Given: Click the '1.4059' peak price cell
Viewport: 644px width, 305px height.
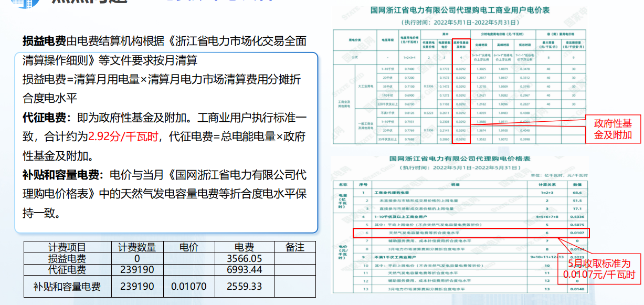Looking at the screenshot, I should [x=481, y=113].
